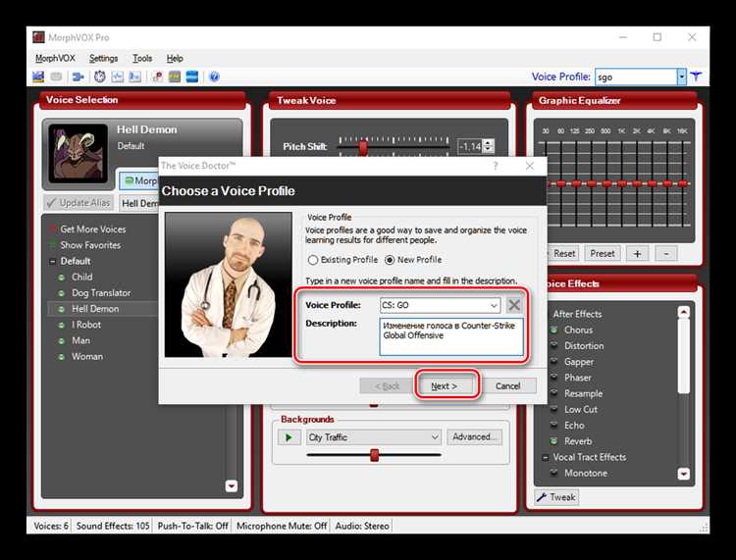Open the Help menu
The width and height of the screenshot is (736, 560).
point(175,58)
